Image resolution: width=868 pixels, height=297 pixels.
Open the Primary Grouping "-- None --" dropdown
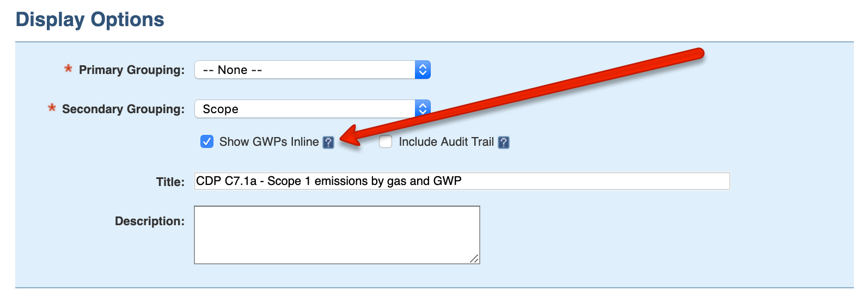click(x=305, y=70)
